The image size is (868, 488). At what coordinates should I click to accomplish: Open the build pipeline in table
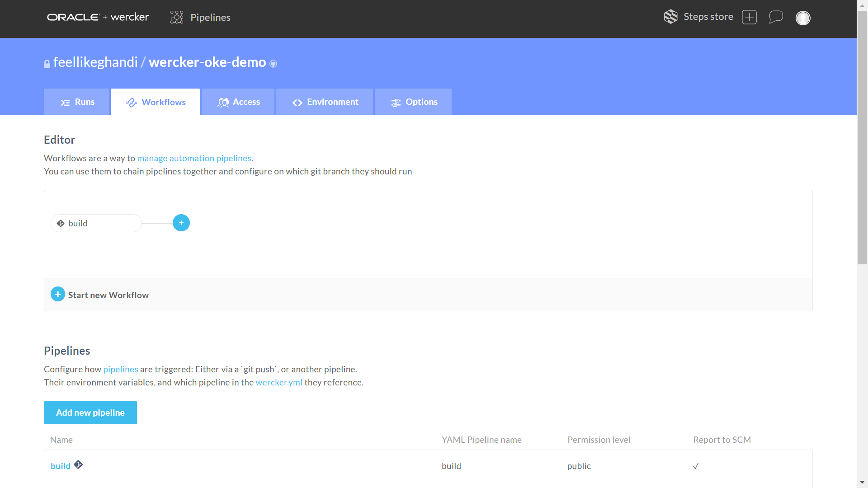[61, 466]
